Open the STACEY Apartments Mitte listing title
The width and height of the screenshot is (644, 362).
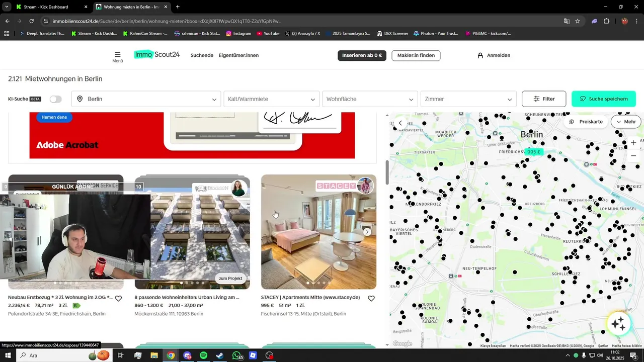coord(310,298)
